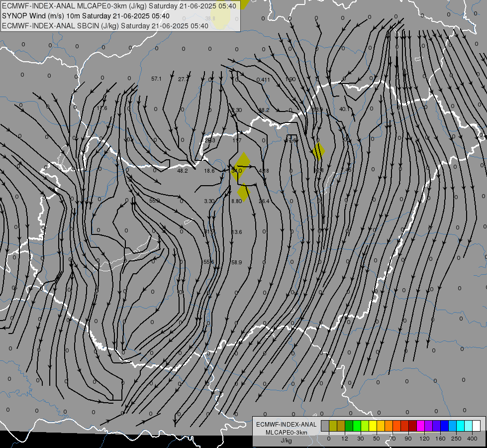The image size is (487, 448).
Task: Click the large olive diamond at value 34.0
Action: coord(241,166)
